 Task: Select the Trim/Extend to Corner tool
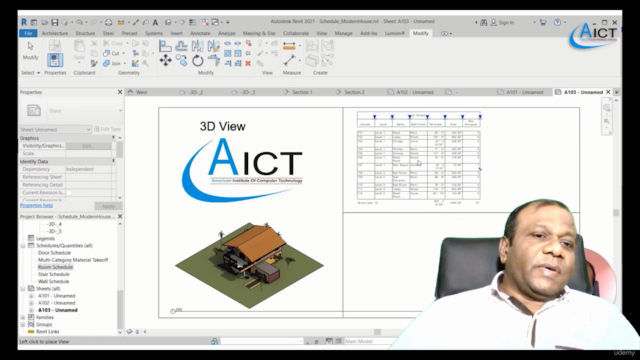tap(213, 61)
